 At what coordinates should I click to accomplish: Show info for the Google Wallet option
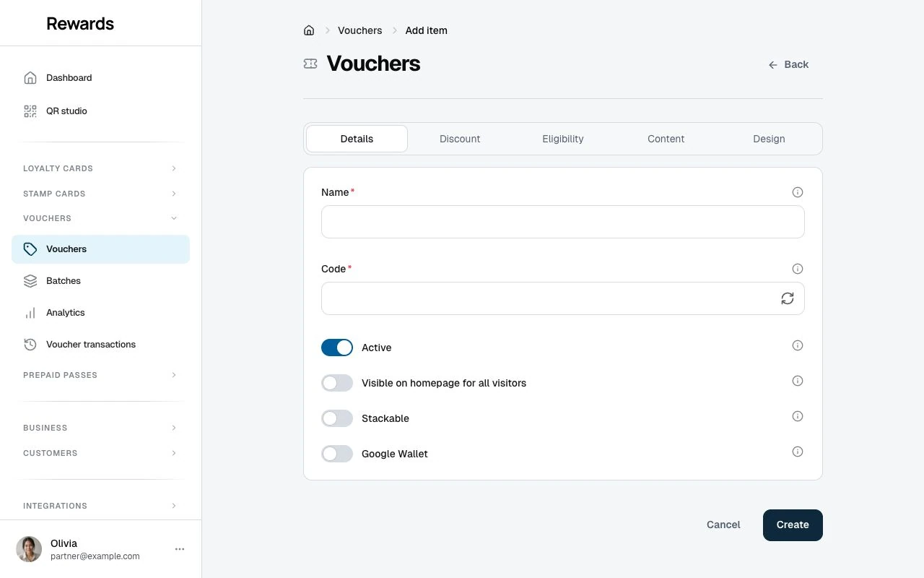click(798, 452)
